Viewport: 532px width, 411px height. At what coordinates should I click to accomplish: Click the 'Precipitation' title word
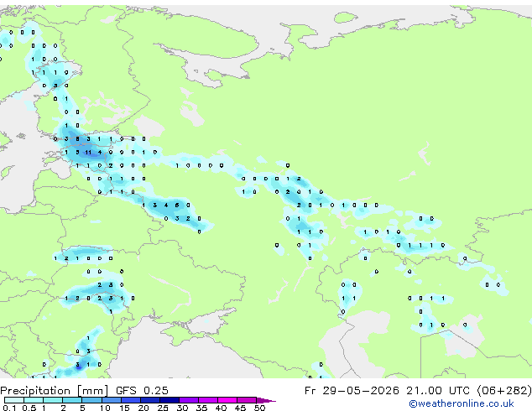35,391
